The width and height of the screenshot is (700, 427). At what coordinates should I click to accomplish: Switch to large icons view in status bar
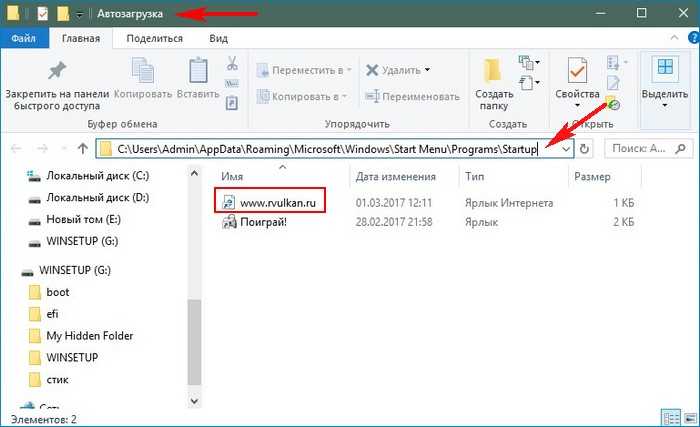691,418
